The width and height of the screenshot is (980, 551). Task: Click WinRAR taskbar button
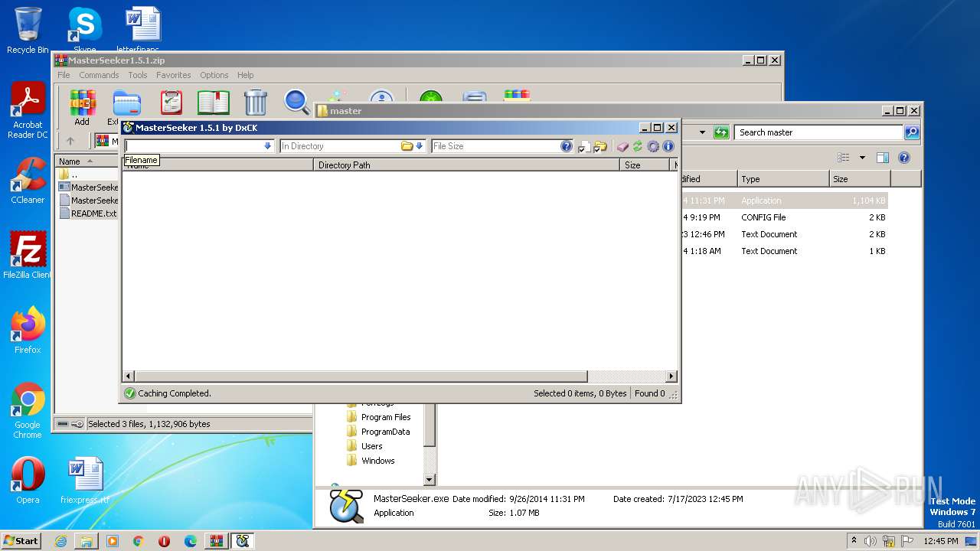pos(217,541)
